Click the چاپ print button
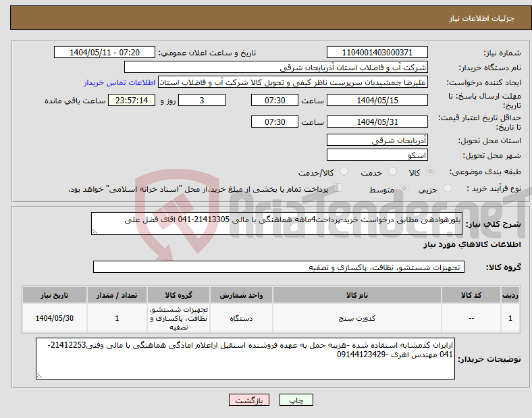The image size is (532, 418). click(x=296, y=400)
